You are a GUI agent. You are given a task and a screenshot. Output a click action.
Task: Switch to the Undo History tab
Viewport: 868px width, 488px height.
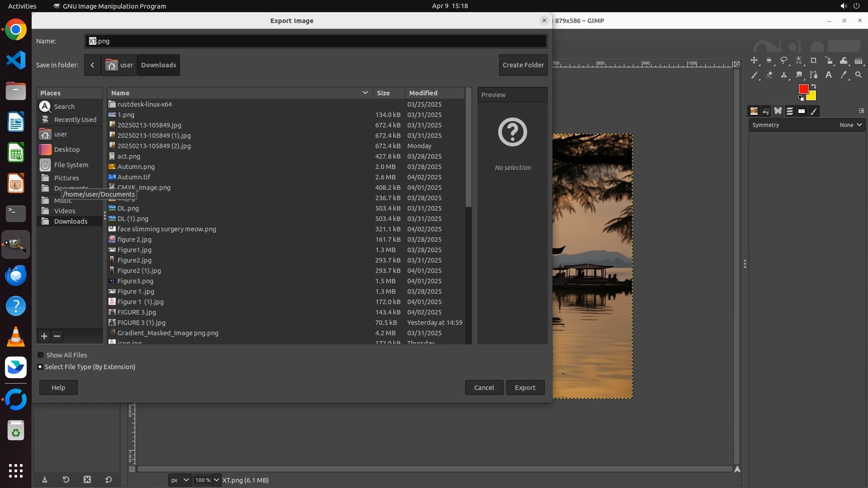766,111
